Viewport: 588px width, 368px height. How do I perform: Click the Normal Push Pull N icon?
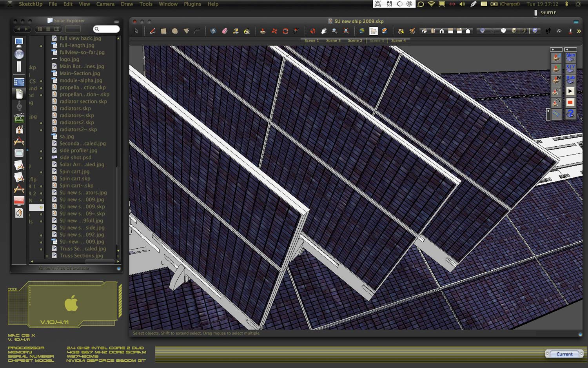(x=556, y=80)
